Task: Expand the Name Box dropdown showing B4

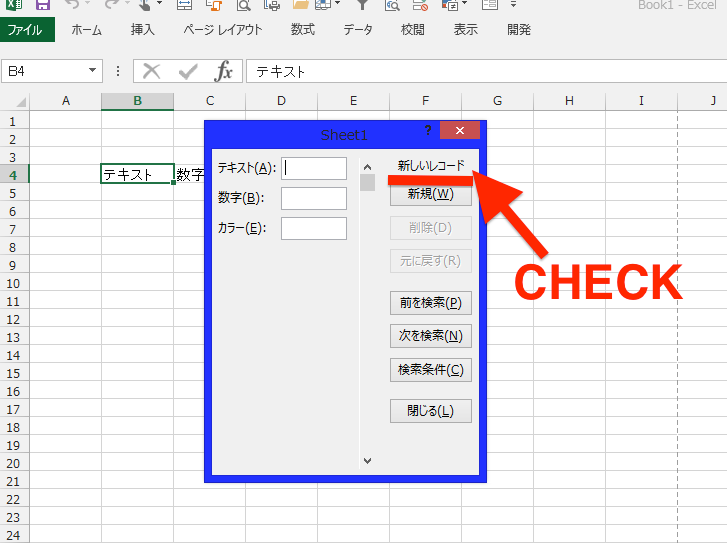Action: click(93, 71)
